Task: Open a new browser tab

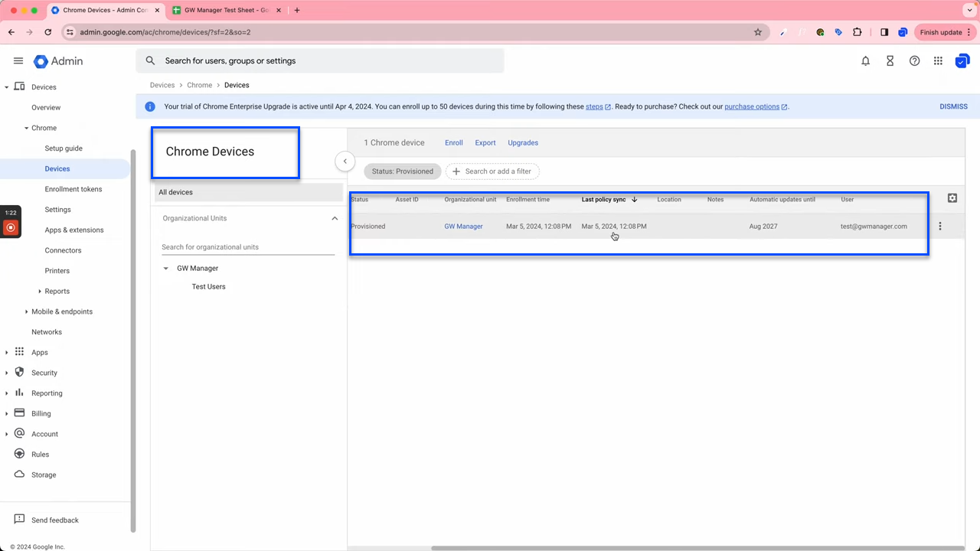Action: tap(297, 10)
